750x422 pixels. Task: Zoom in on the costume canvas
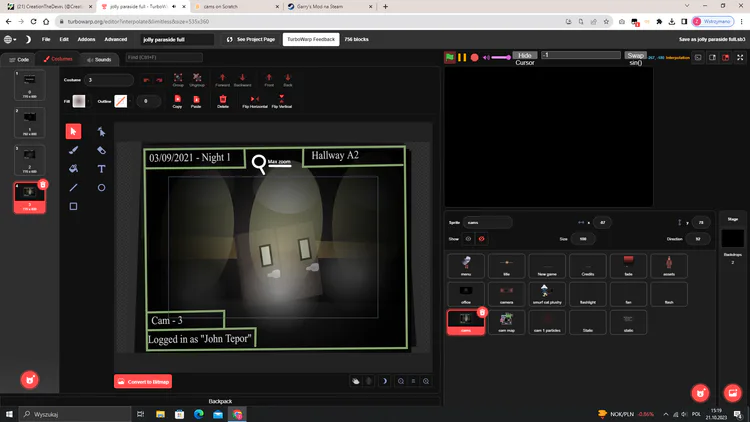426,381
